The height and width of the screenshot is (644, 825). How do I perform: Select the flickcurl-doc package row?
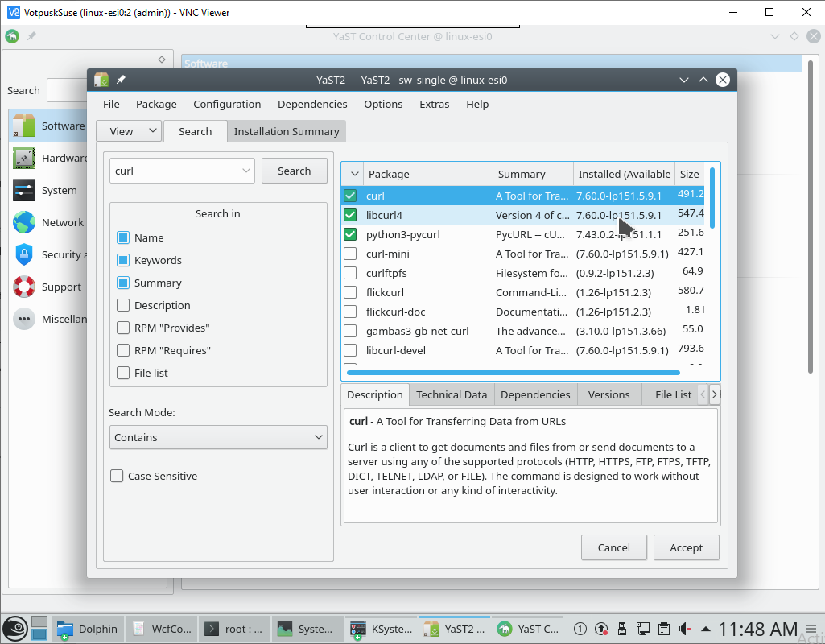coord(523,312)
